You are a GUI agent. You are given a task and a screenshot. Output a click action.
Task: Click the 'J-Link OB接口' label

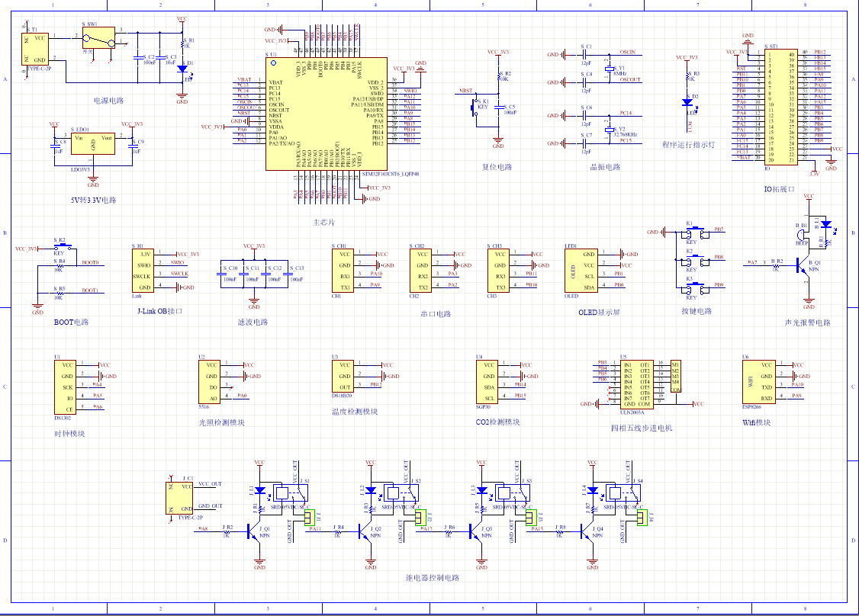tap(160, 311)
